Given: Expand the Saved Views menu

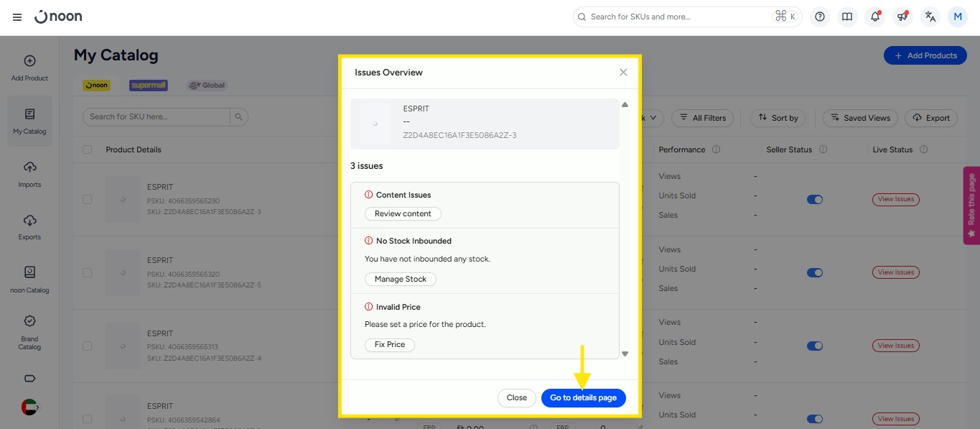Looking at the screenshot, I should pos(860,118).
